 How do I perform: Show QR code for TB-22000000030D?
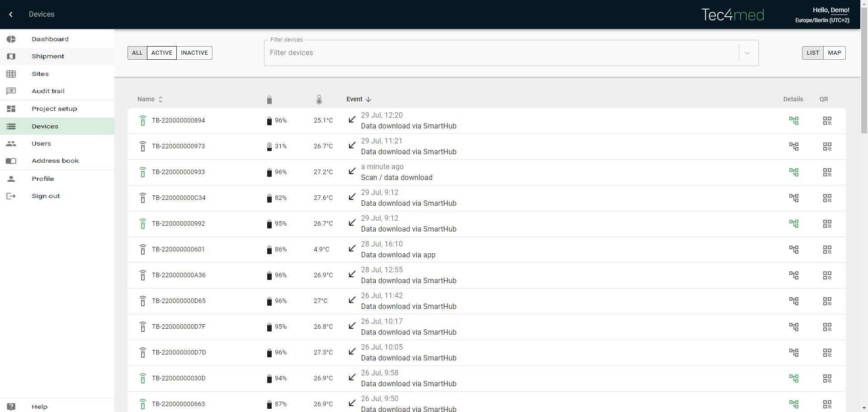827,379
